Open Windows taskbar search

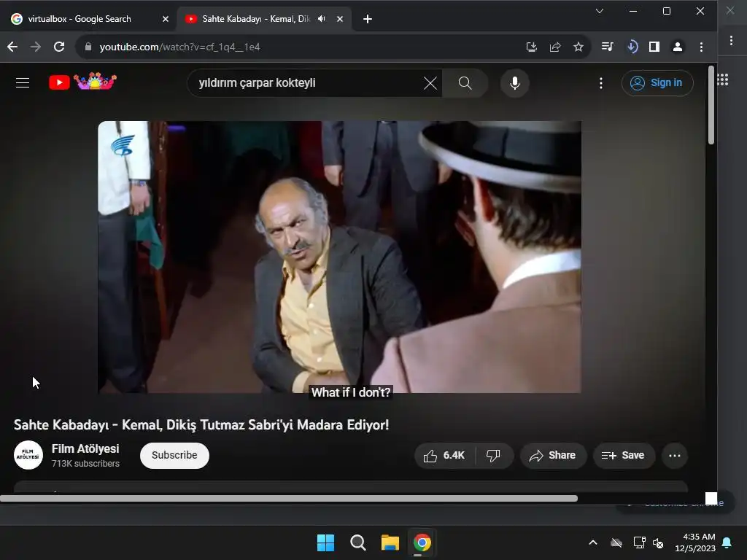[357, 542]
